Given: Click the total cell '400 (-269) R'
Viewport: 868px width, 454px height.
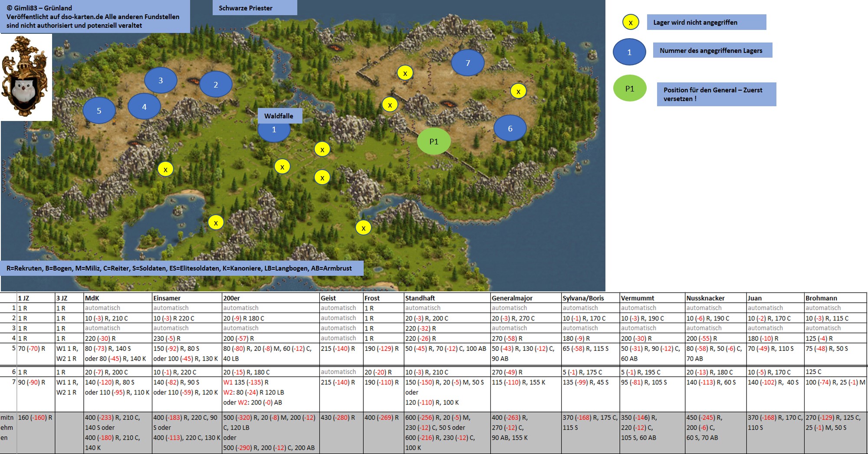Looking at the screenshot, I should click(384, 433).
